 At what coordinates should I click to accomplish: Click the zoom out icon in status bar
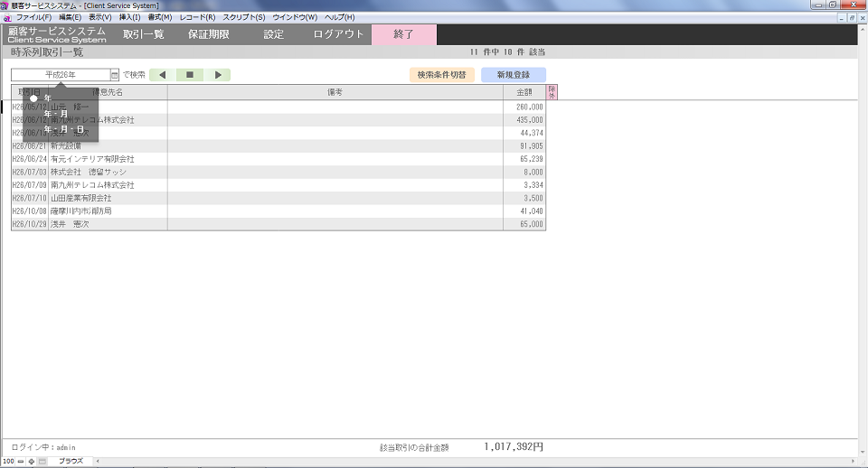[21, 462]
